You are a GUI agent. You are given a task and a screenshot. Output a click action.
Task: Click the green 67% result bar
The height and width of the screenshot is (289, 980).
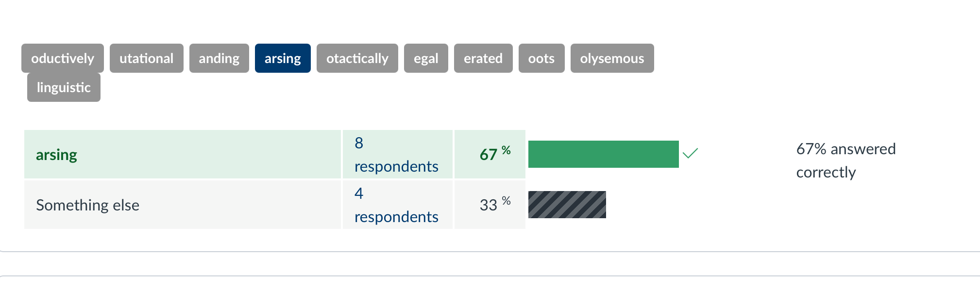(x=603, y=154)
